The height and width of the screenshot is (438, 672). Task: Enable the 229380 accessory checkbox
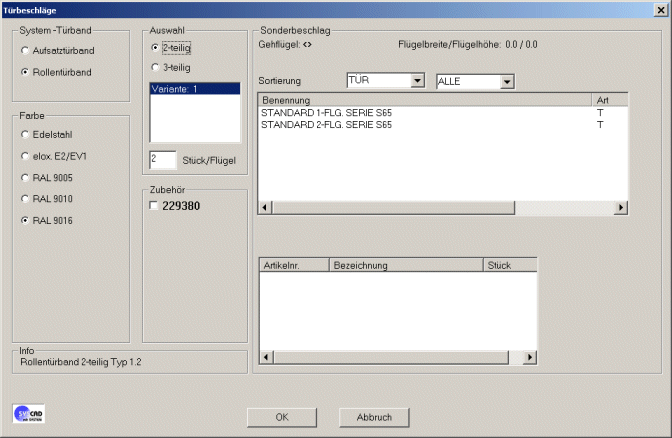(x=153, y=206)
